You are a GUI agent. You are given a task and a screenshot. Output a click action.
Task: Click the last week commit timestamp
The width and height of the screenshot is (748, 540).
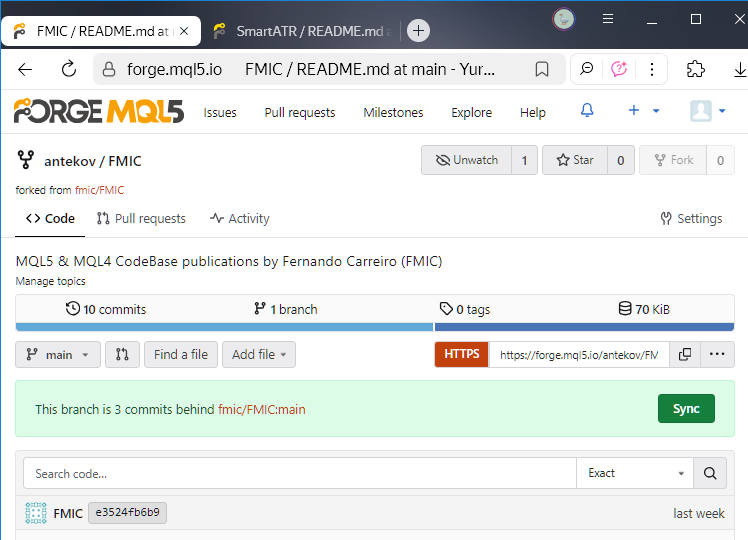[x=698, y=513]
